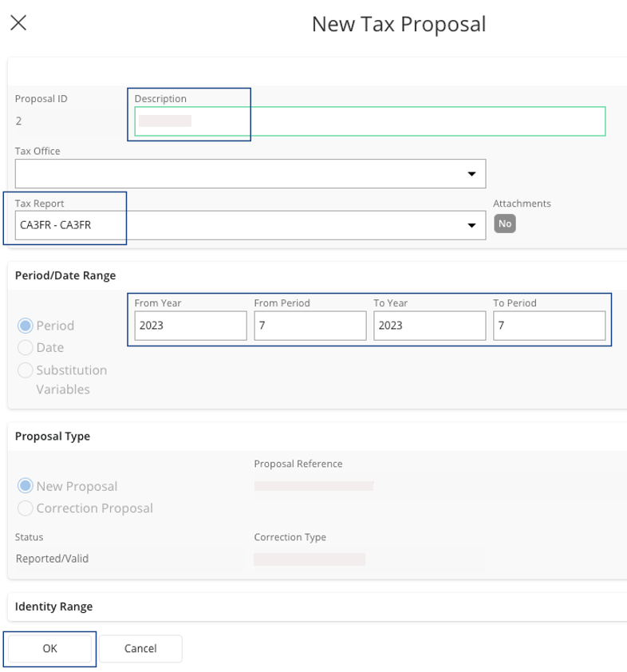The width and height of the screenshot is (627, 672).
Task: Select the To Period input box
Action: click(x=549, y=326)
